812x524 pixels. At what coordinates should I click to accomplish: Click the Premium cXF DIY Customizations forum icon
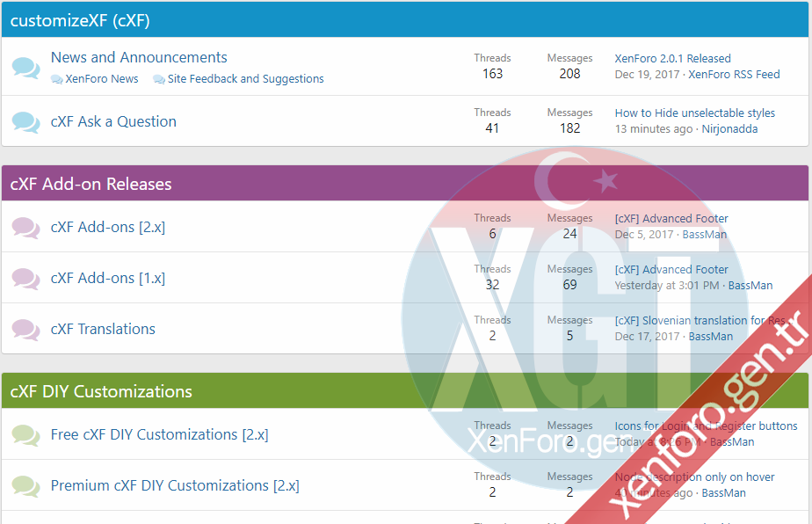pyautogui.click(x=25, y=486)
